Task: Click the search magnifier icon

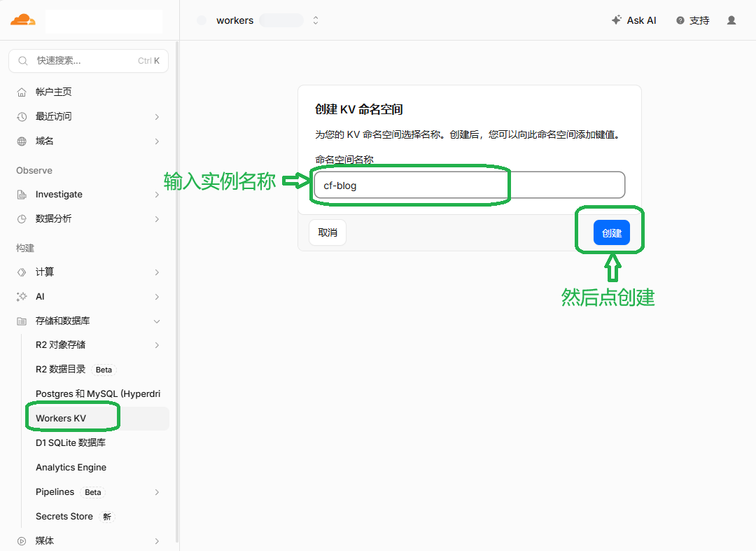Action: pyautogui.click(x=22, y=61)
